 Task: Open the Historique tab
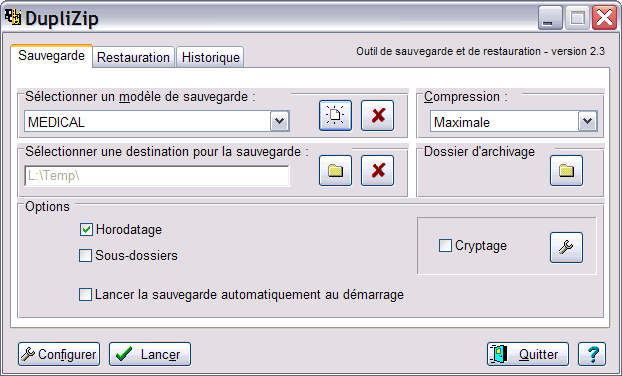pos(210,57)
